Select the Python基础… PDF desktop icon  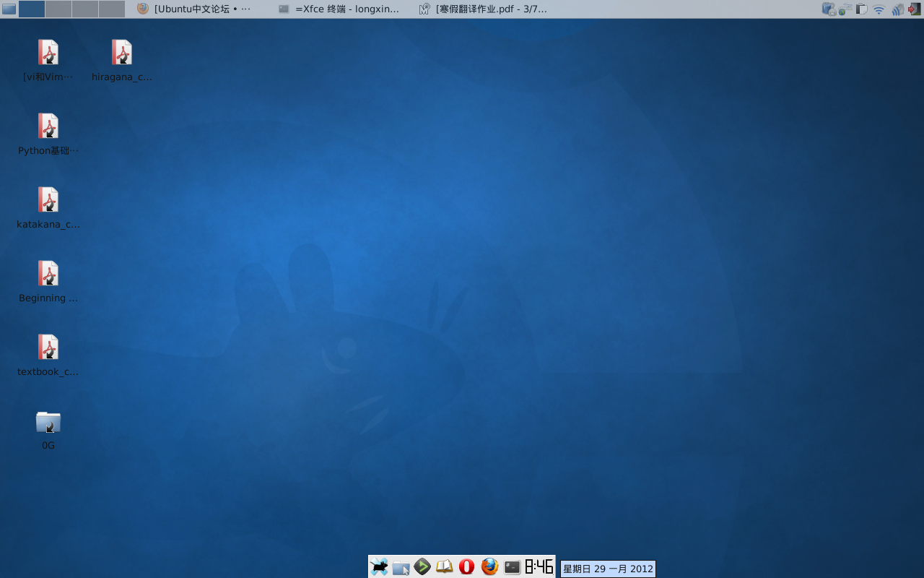(48, 134)
